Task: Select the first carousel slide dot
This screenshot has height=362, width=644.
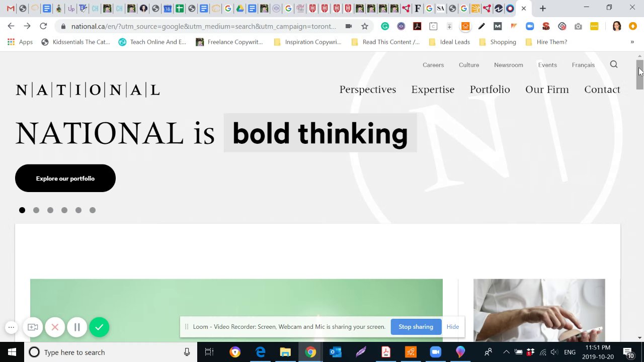Action: [22, 210]
